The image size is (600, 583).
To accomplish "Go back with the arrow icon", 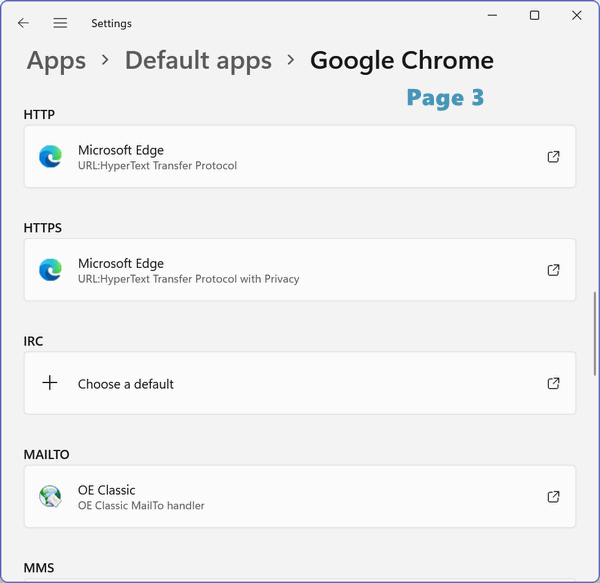I will (x=23, y=23).
